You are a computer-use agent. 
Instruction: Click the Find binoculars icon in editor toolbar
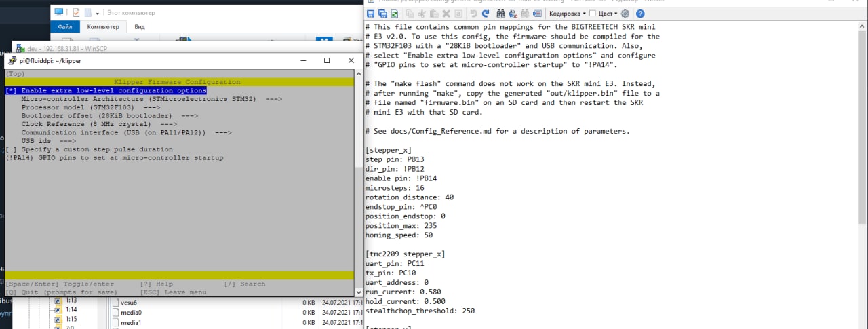[x=500, y=14]
